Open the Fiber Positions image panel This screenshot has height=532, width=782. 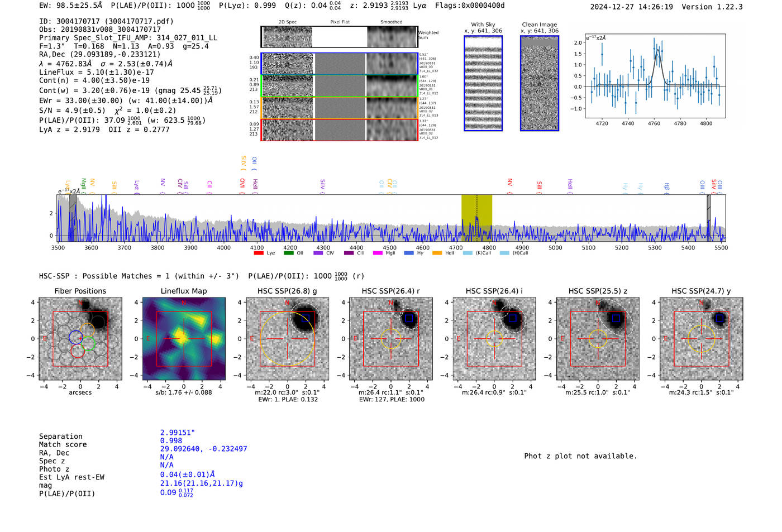click(80, 338)
